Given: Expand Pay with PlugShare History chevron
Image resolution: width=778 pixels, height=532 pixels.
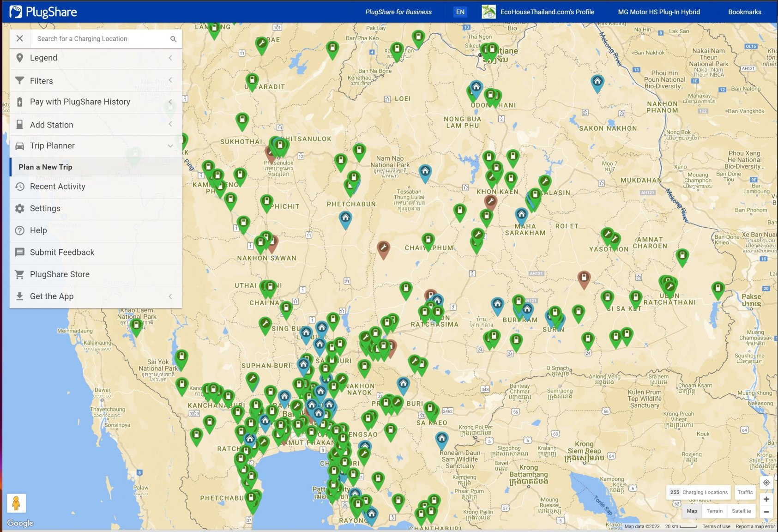Looking at the screenshot, I should coord(170,102).
